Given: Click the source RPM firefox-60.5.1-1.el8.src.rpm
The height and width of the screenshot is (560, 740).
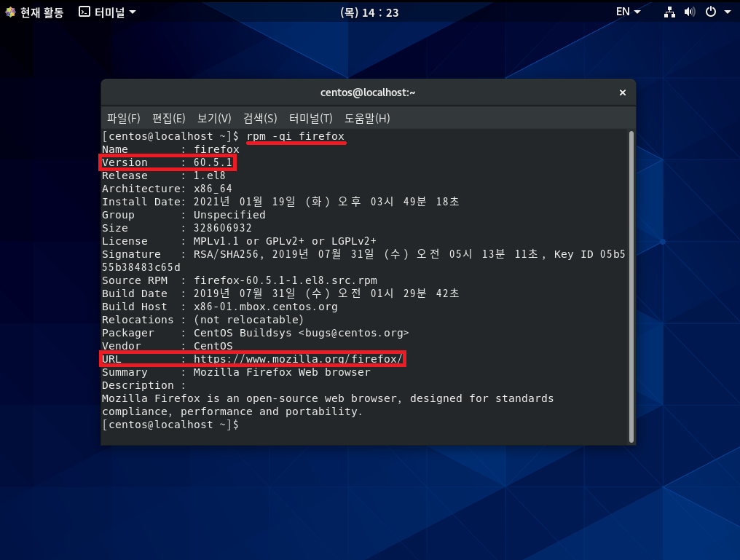Looking at the screenshot, I should point(285,280).
